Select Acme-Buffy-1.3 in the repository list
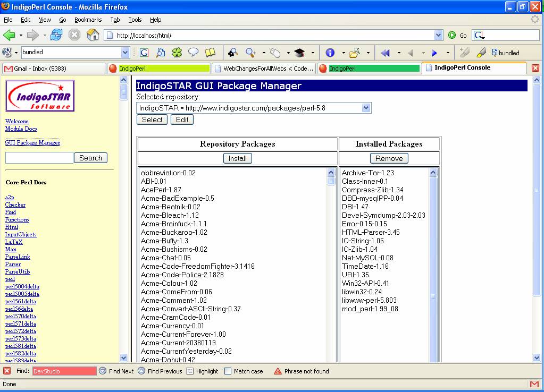This screenshot has width=544, height=392. coord(164,241)
